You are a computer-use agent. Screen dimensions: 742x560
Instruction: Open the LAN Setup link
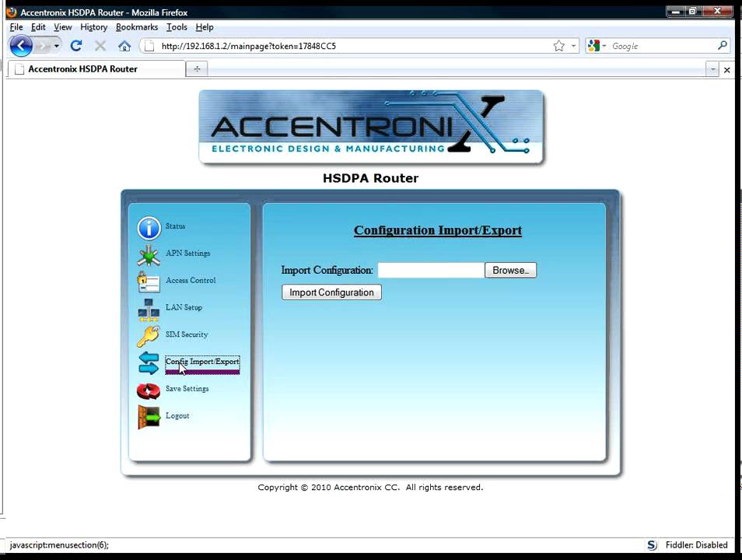pos(184,307)
